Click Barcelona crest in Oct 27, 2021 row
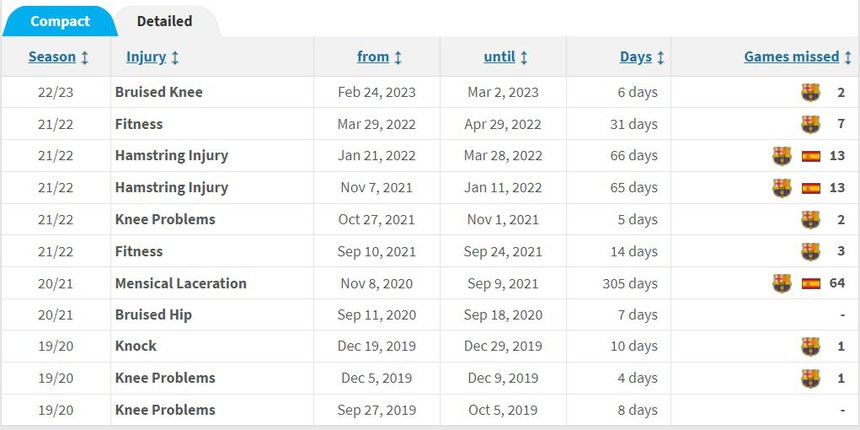860x430 pixels. pos(810,220)
